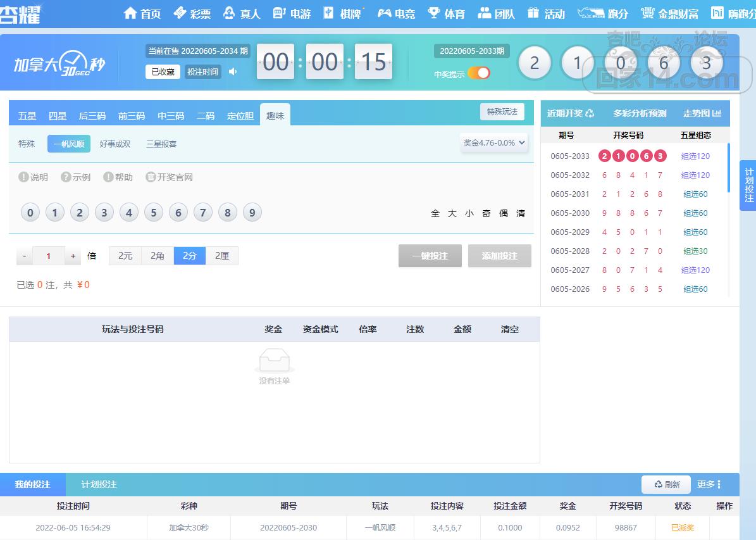
Task: Click the 特殊玩法 button
Action: point(502,112)
